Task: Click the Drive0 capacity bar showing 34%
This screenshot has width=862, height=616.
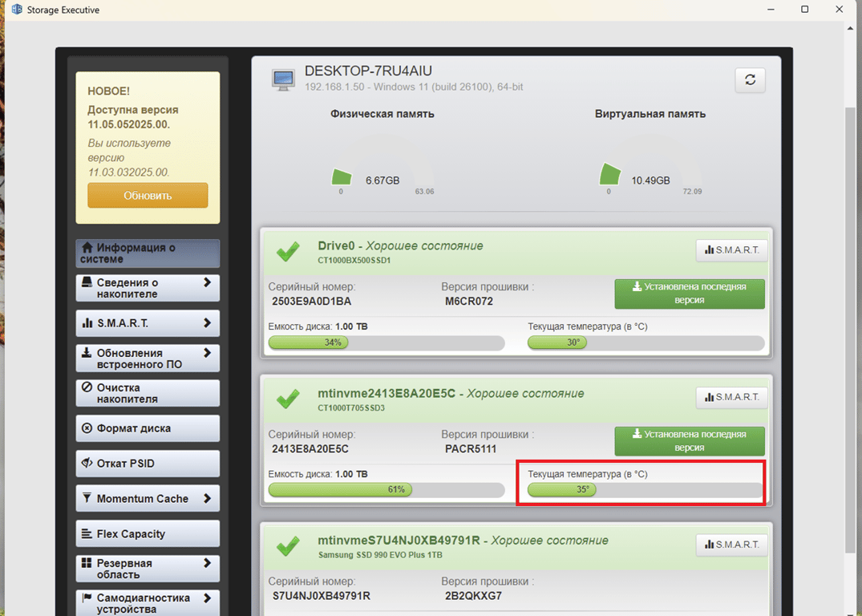Action: tap(386, 342)
